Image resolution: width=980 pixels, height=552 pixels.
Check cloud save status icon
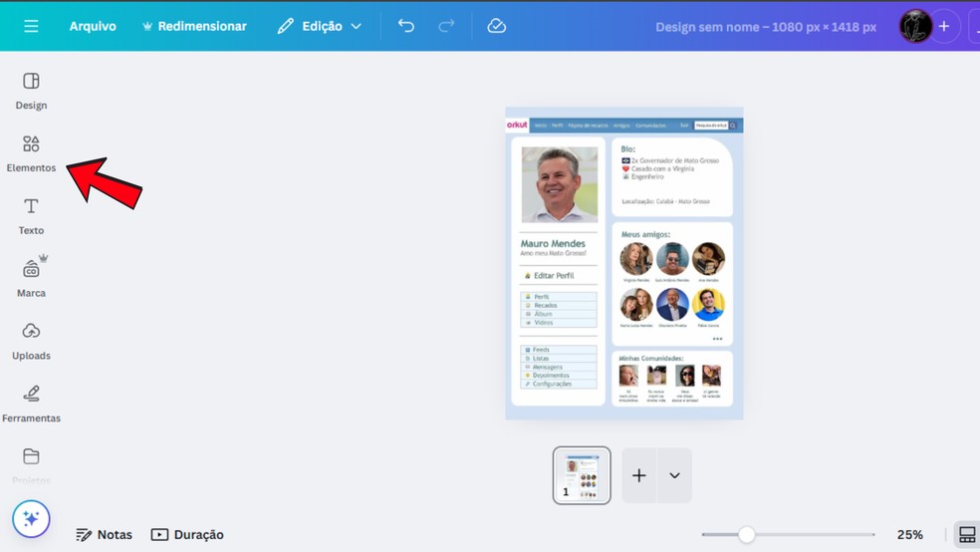[496, 26]
